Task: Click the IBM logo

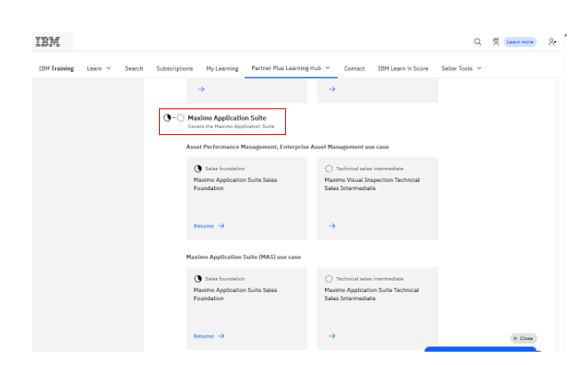Action: (x=48, y=42)
